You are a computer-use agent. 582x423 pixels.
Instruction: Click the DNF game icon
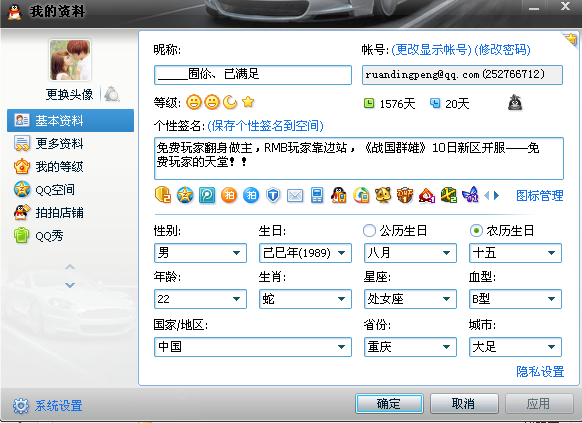pos(405,195)
